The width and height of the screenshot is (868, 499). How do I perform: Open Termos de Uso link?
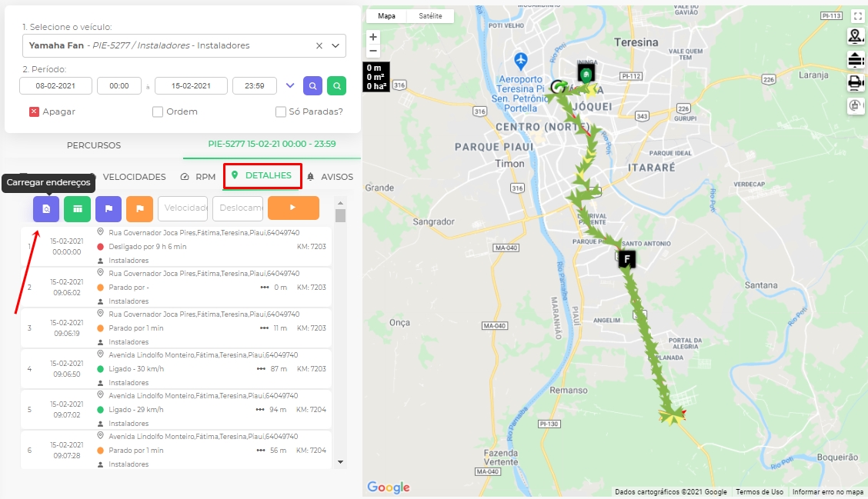pos(759,492)
